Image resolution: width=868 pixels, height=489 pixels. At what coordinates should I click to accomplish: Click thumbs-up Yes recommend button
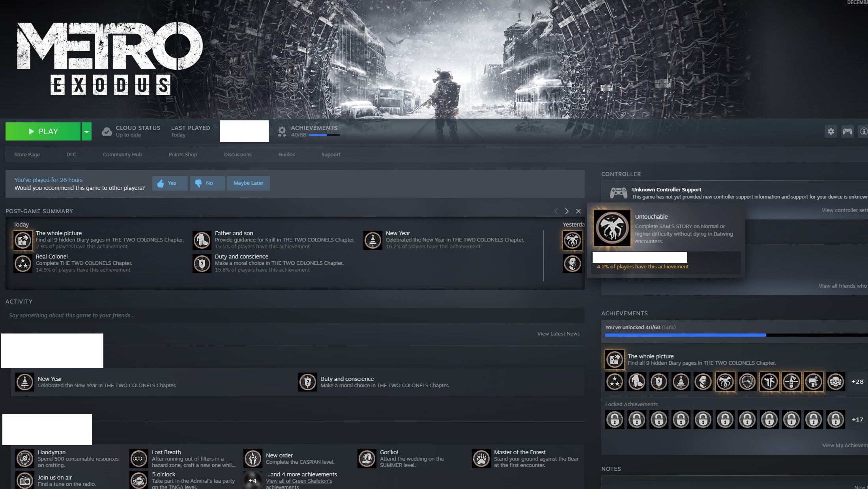(170, 183)
